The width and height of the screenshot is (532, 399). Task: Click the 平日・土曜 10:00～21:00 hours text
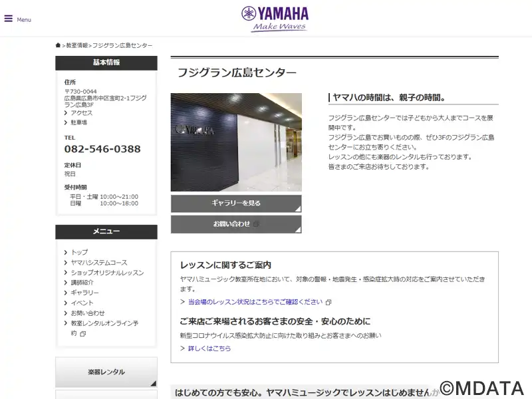tap(104, 197)
